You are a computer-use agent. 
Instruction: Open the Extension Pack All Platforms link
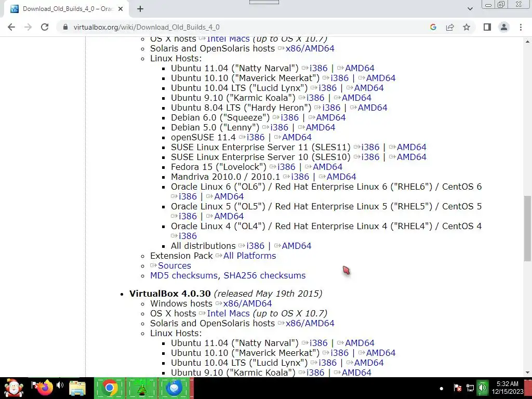click(249, 256)
